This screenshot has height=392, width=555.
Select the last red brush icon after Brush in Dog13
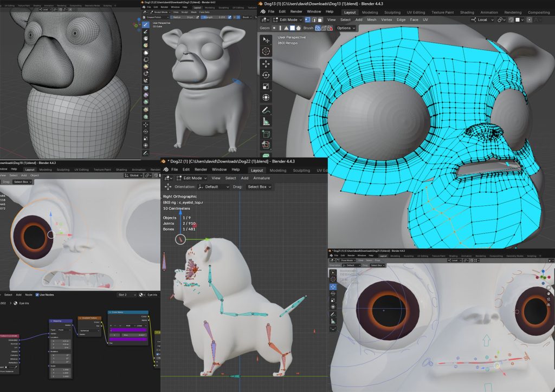(330, 28)
